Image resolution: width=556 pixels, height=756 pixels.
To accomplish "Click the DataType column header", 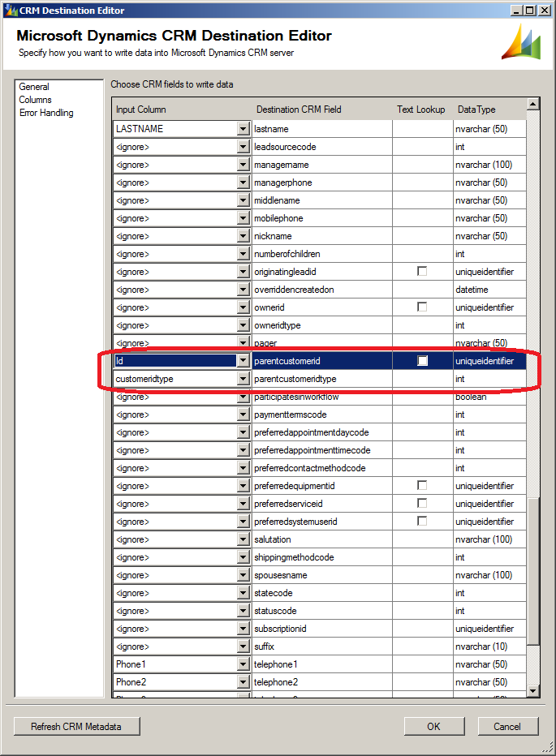I will 476,110.
